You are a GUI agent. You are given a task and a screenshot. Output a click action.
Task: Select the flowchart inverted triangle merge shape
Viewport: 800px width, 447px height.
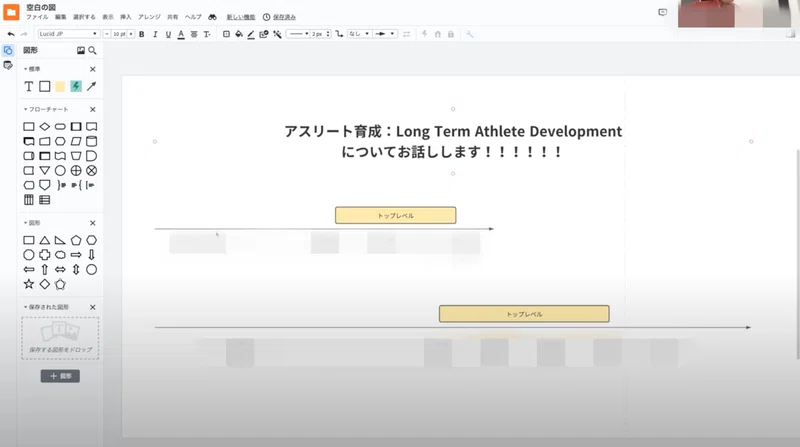(x=45, y=170)
